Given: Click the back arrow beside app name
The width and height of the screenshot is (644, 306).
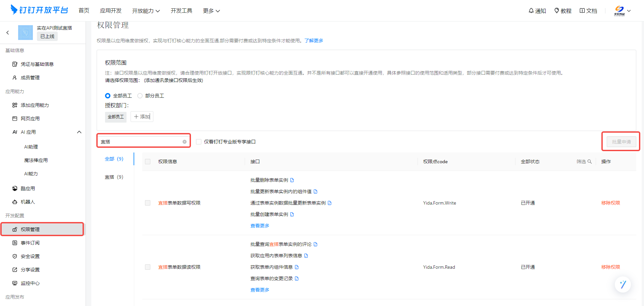Looking at the screenshot, I should (x=8, y=33).
